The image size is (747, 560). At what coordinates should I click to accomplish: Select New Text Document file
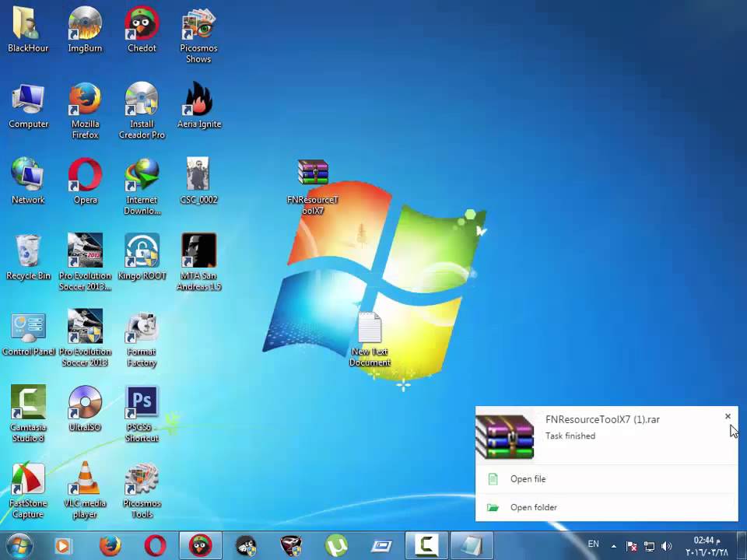click(x=370, y=338)
